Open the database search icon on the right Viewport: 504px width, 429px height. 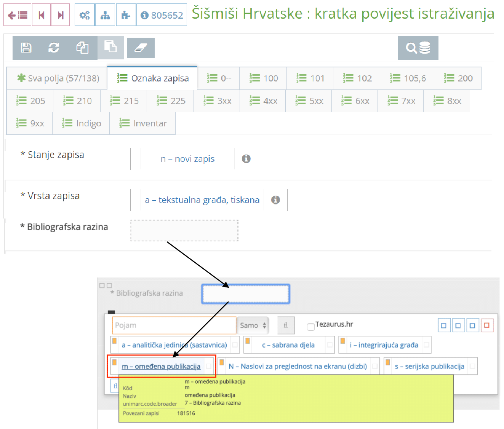click(418, 47)
